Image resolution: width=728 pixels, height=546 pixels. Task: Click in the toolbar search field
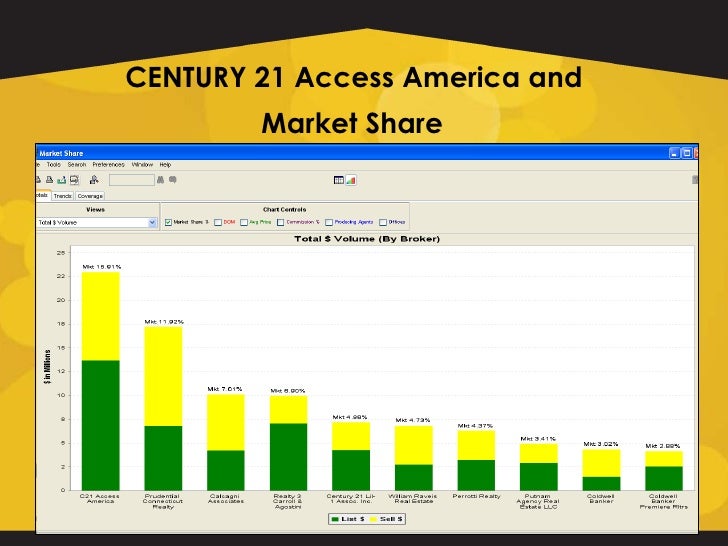[x=132, y=180]
